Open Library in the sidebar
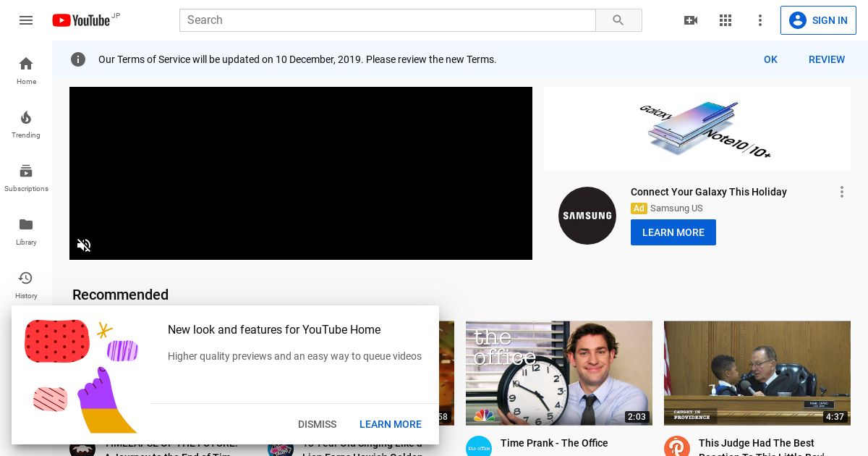 tap(26, 231)
